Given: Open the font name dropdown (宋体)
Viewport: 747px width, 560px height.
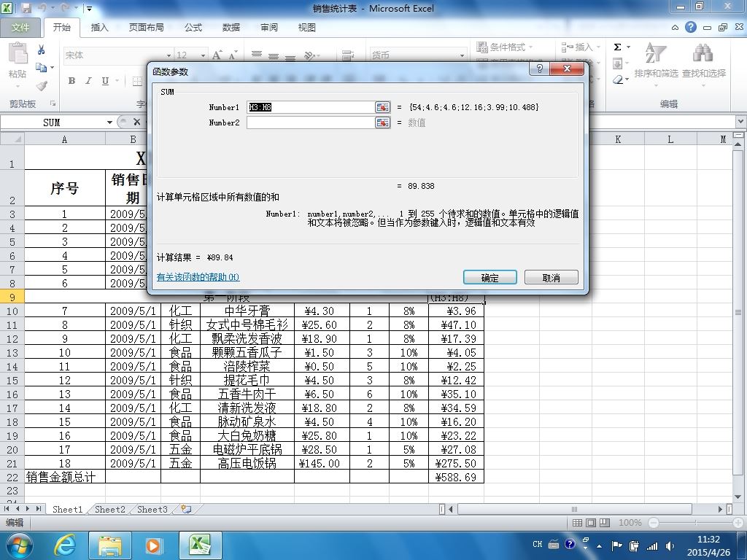Looking at the screenshot, I should pyautogui.click(x=169, y=55).
